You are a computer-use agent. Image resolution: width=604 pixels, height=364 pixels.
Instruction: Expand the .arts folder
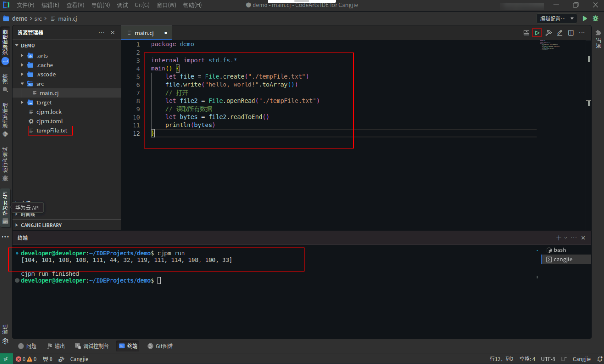tap(22, 56)
